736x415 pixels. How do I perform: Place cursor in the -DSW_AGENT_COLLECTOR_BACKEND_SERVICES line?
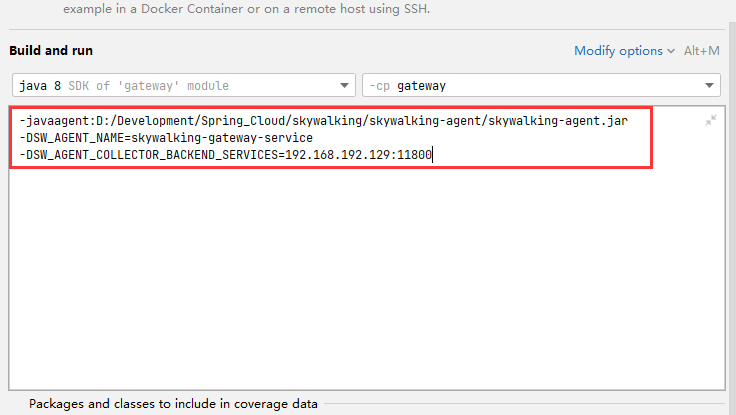(226, 154)
